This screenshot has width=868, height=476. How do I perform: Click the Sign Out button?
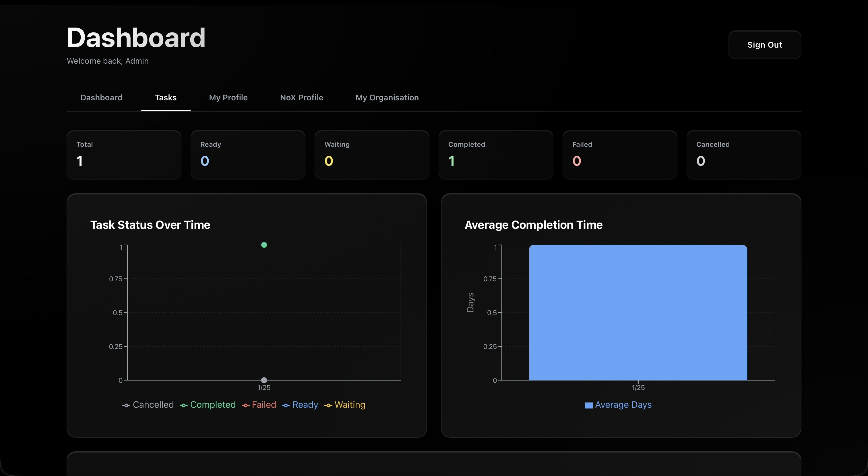[x=764, y=45]
